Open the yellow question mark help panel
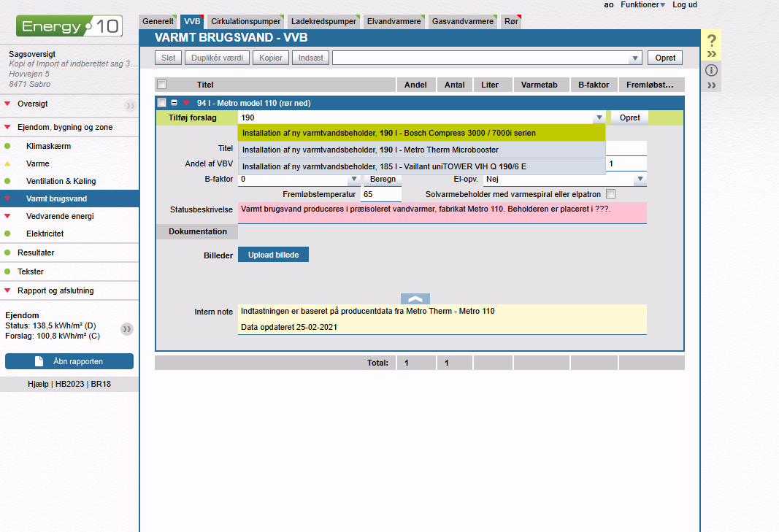The image size is (779, 532). tap(712, 41)
